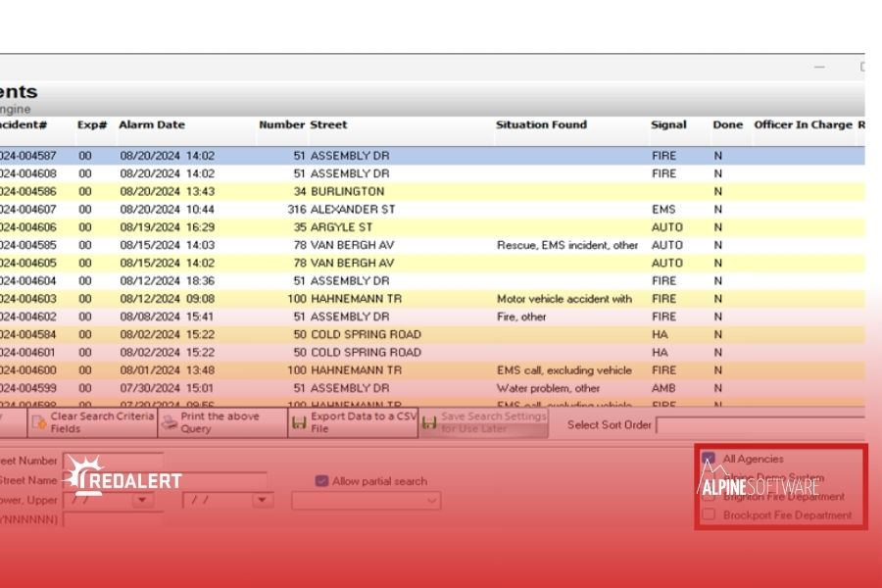Click the Signal column header
Screen dimensions: 882x588
667,125
